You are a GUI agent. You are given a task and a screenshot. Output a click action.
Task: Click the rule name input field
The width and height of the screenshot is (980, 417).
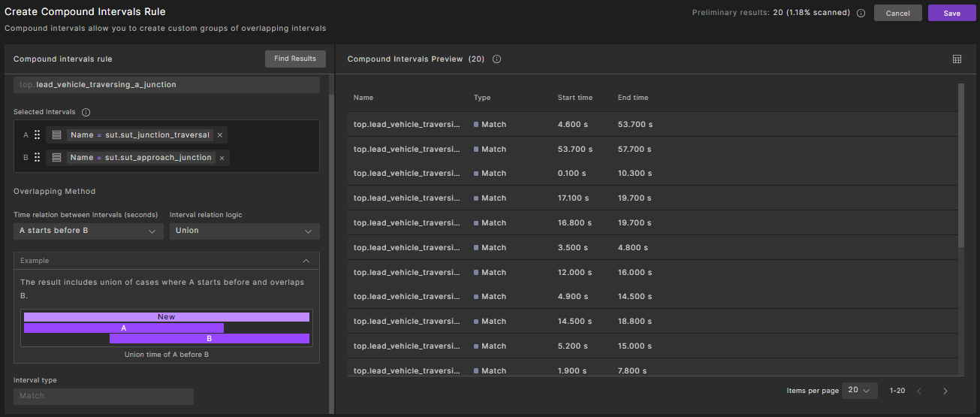[x=167, y=85]
